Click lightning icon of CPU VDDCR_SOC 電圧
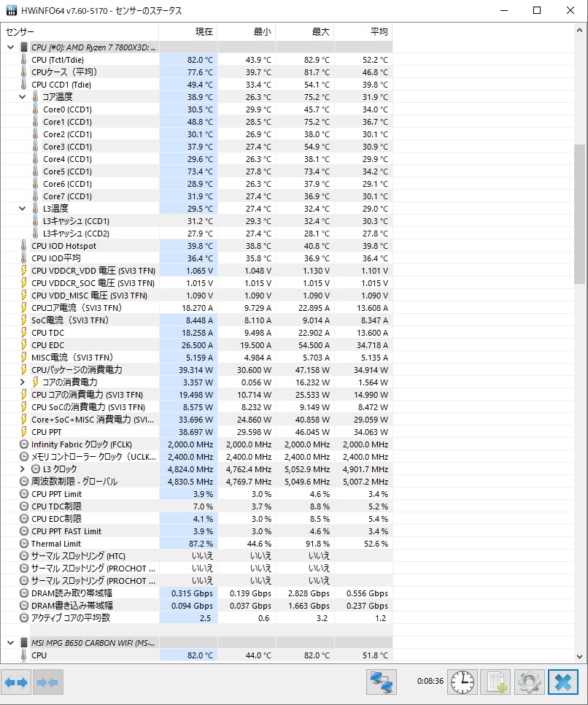Screen dimensions: 588x705 (x=24, y=283)
